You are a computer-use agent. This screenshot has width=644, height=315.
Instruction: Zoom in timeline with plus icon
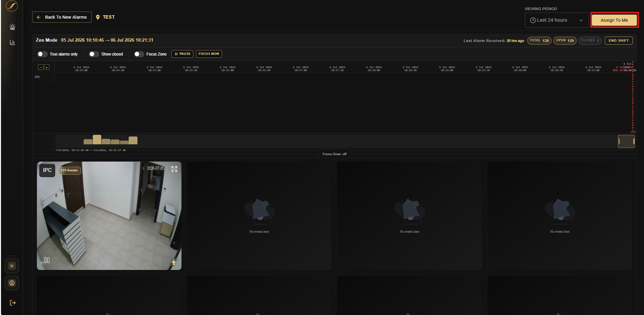(x=47, y=67)
